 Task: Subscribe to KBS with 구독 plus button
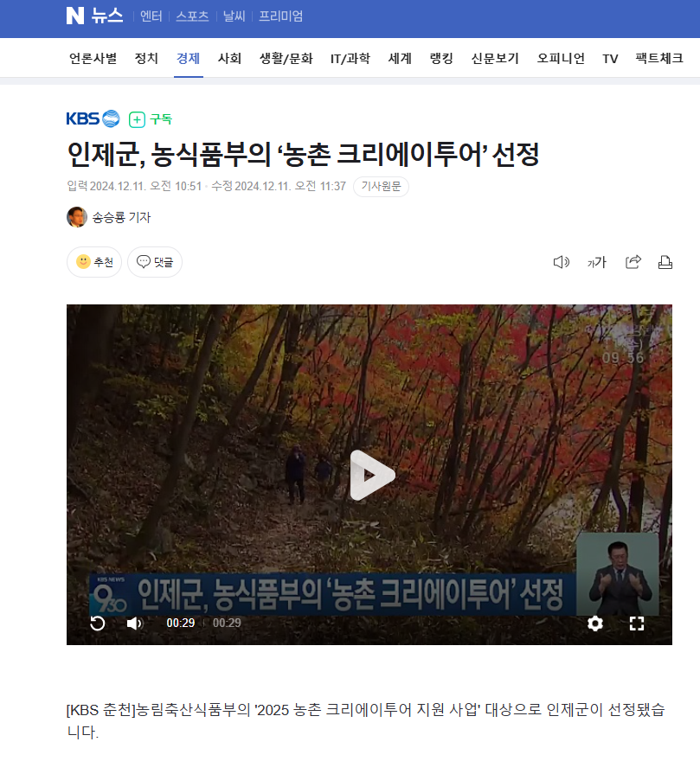click(x=151, y=119)
